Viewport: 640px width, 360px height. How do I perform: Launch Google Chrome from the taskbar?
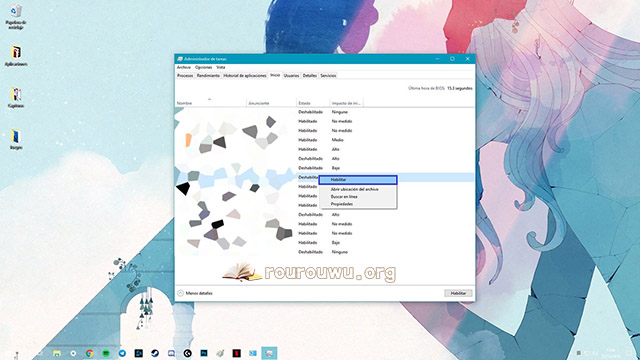click(x=89, y=353)
